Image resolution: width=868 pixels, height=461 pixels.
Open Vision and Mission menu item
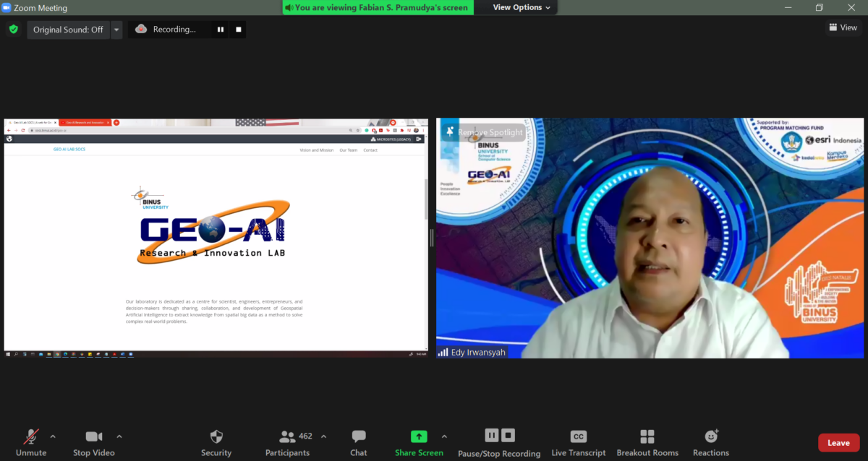[317, 150]
